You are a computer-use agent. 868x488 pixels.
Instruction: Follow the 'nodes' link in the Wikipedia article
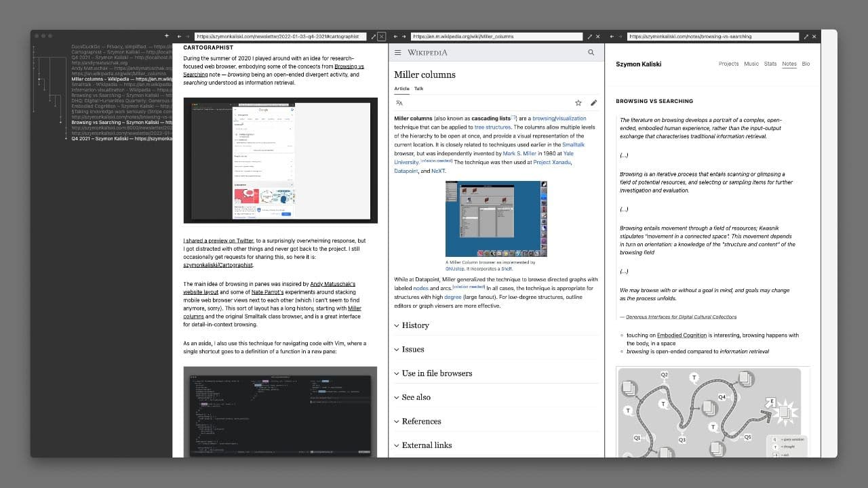[420, 288]
